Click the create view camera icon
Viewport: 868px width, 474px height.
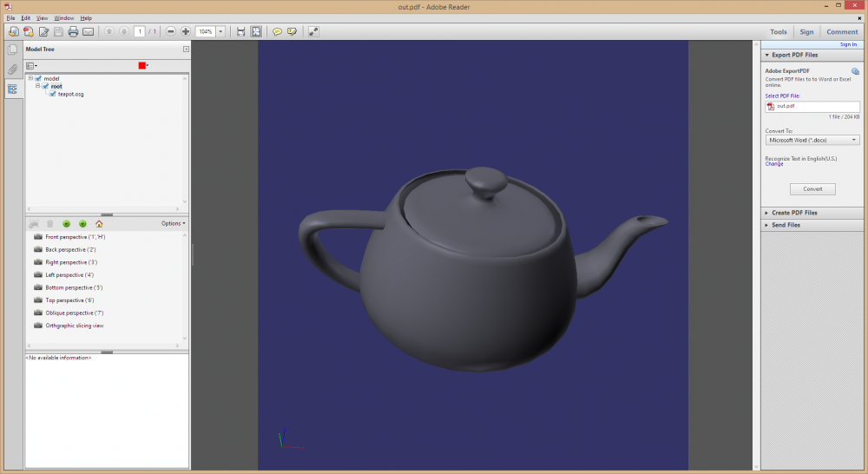tap(34, 224)
